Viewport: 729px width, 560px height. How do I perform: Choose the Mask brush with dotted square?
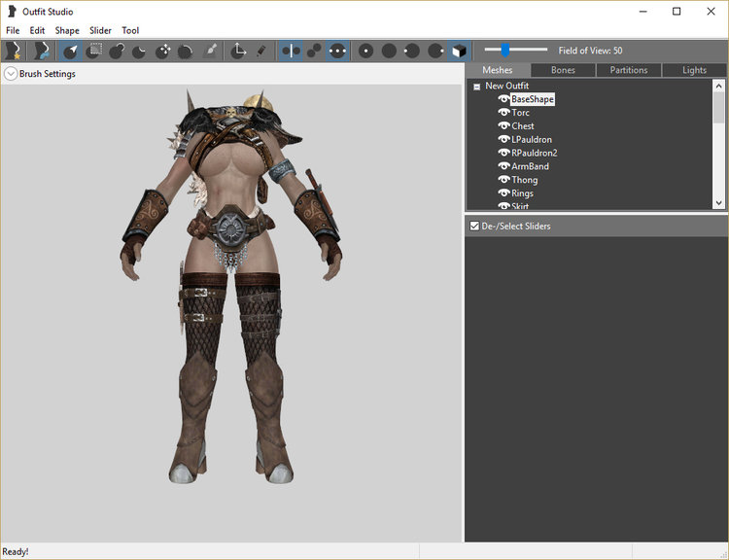pos(94,51)
